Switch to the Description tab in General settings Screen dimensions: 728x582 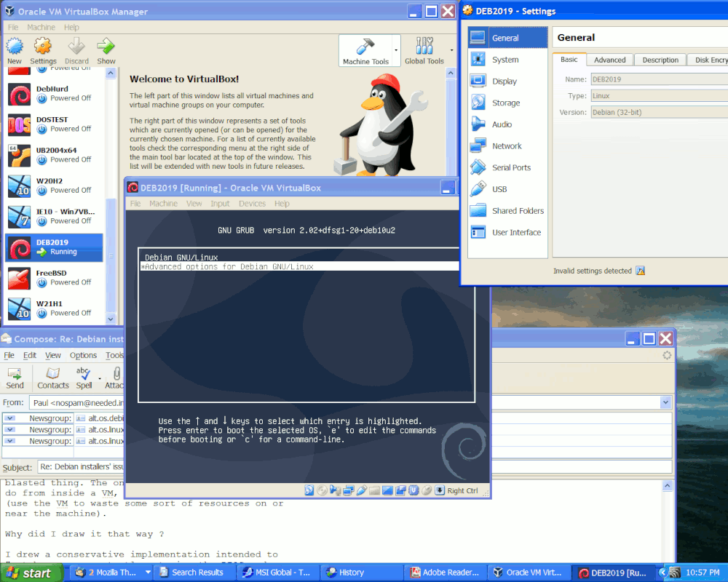pos(660,60)
